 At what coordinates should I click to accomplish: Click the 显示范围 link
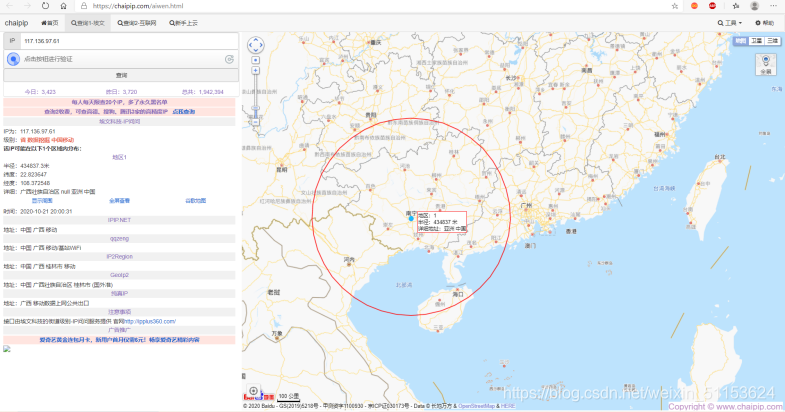42,201
